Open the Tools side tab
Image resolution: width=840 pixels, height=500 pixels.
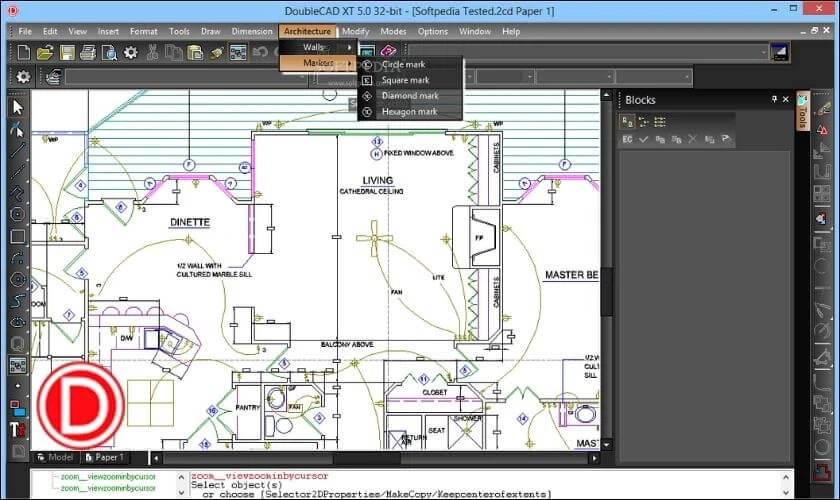click(802, 111)
